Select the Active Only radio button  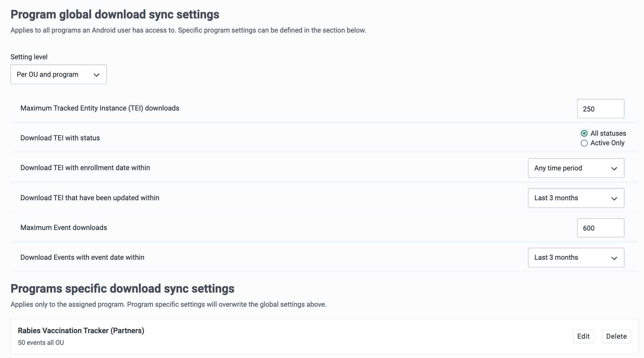tap(584, 143)
